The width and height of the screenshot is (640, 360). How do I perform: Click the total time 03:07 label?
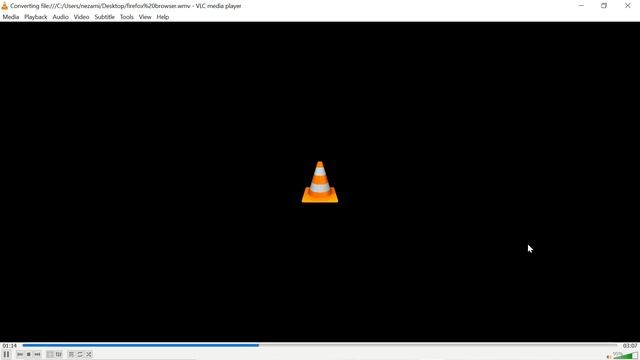(630, 346)
